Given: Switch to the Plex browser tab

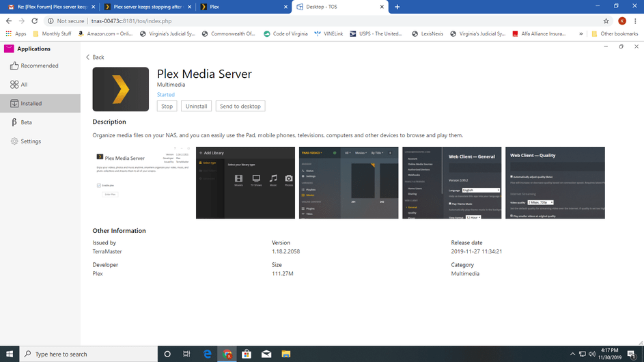Looking at the screenshot, I should (x=242, y=7).
